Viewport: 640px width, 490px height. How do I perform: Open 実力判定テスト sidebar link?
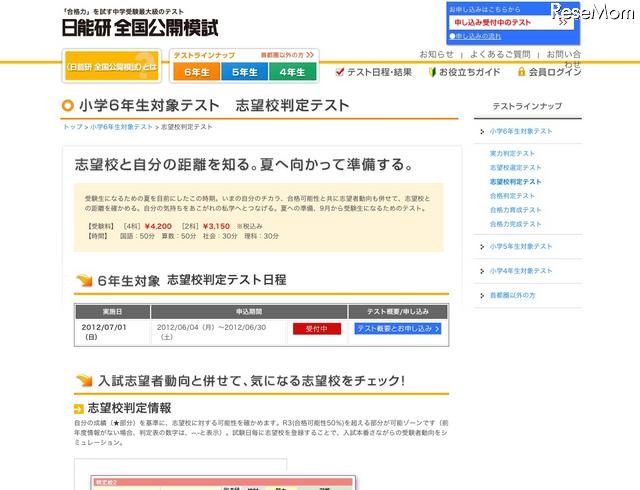tap(512, 154)
